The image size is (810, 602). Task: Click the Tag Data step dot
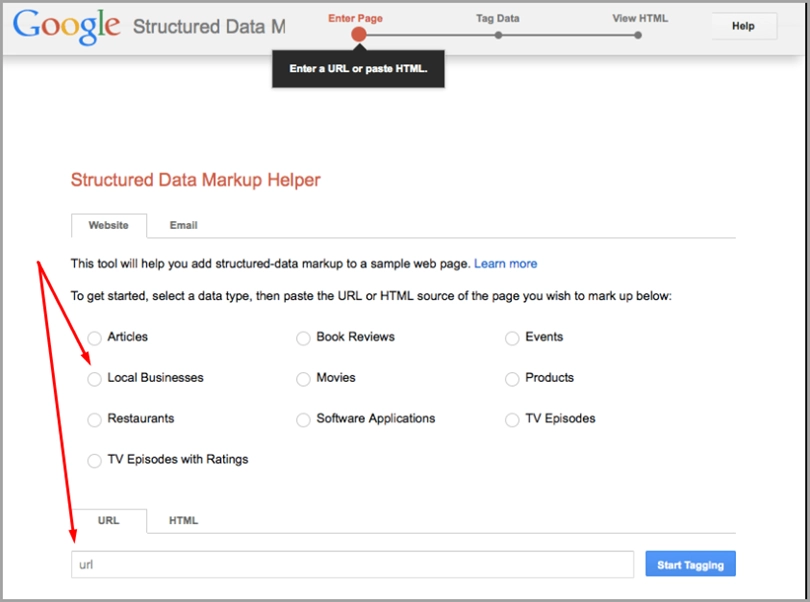498,35
